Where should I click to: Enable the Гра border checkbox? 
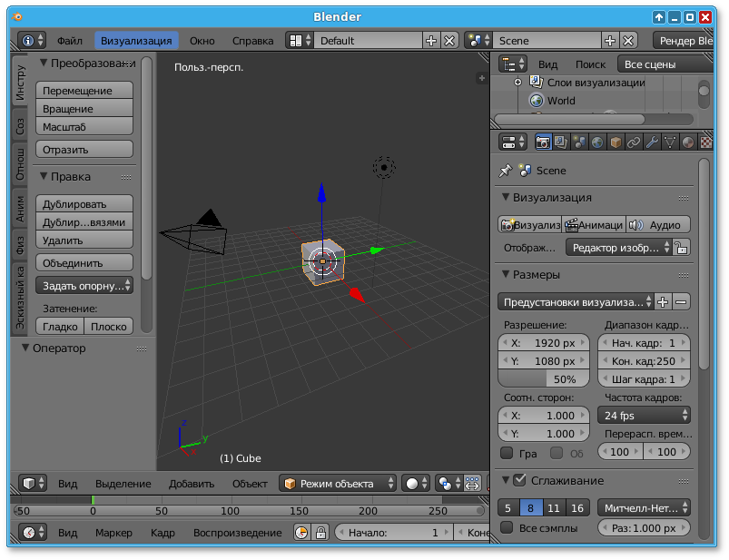point(507,452)
